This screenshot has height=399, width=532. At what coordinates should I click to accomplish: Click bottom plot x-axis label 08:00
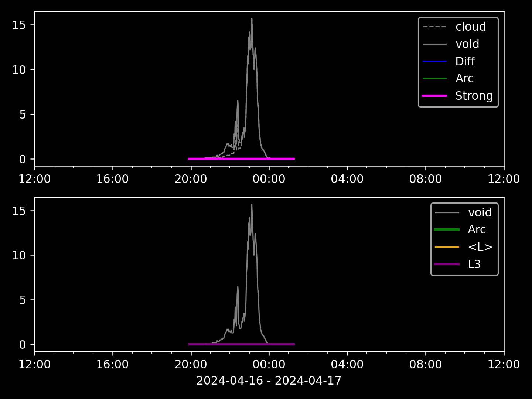point(426,365)
